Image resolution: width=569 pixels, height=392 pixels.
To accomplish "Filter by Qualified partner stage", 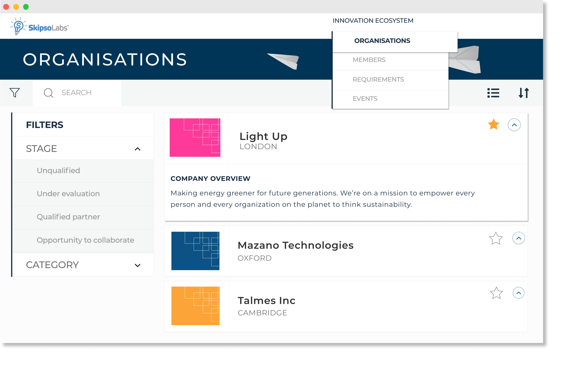I will pyautogui.click(x=83, y=217).
